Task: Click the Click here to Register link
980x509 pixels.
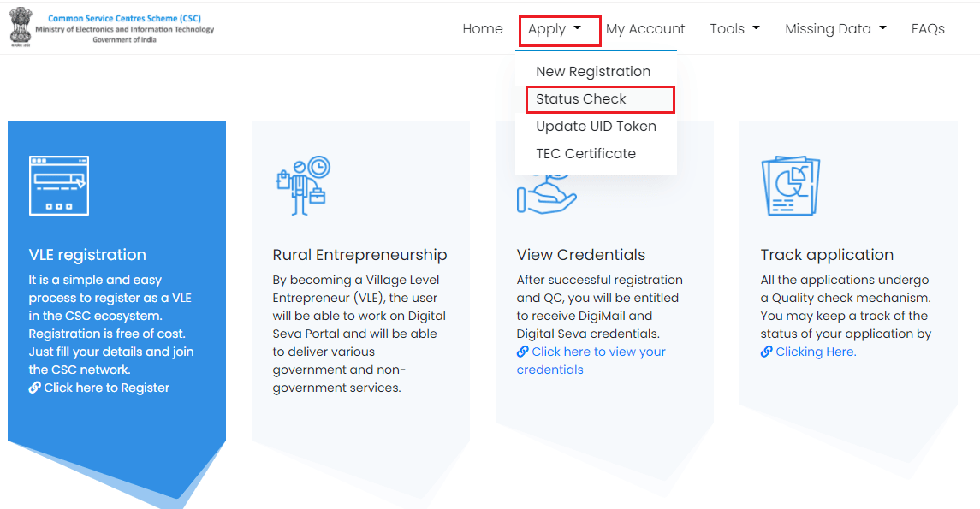Action: (106, 388)
